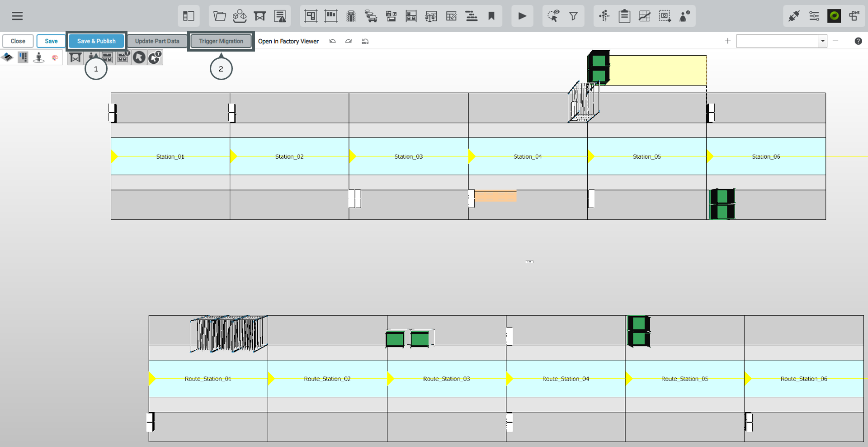Click the plus zoom in button

click(727, 41)
